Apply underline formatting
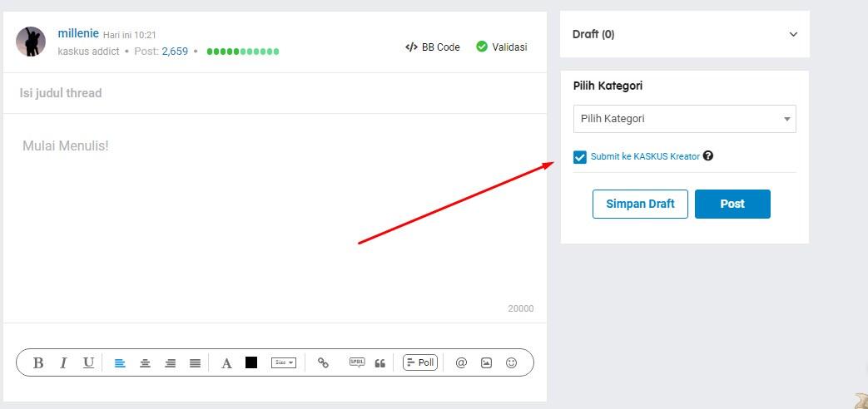The image size is (868, 409). (x=88, y=362)
